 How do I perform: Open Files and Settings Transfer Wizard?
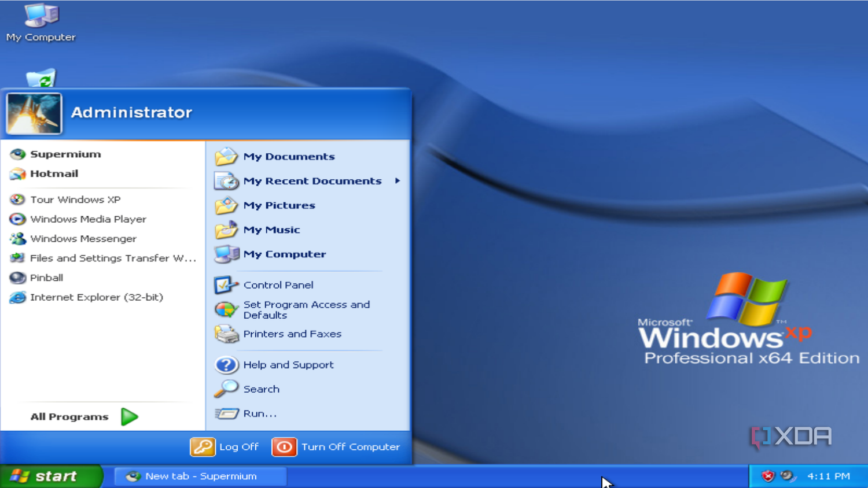tap(103, 258)
